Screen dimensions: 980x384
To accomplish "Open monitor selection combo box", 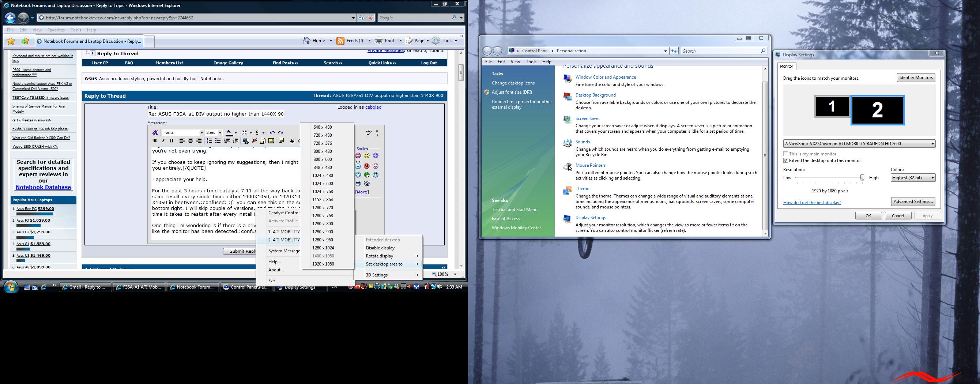I will pos(859,143).
